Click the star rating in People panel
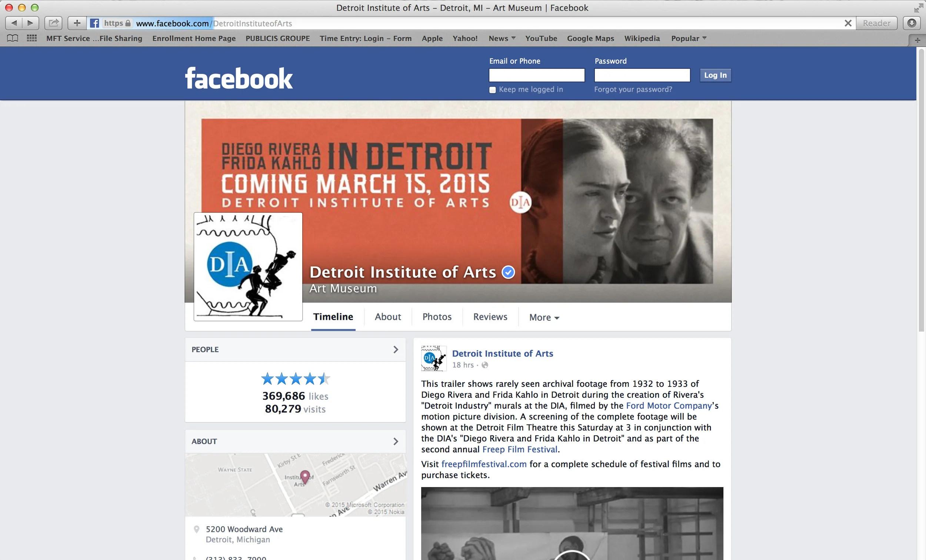 point(296,379)
